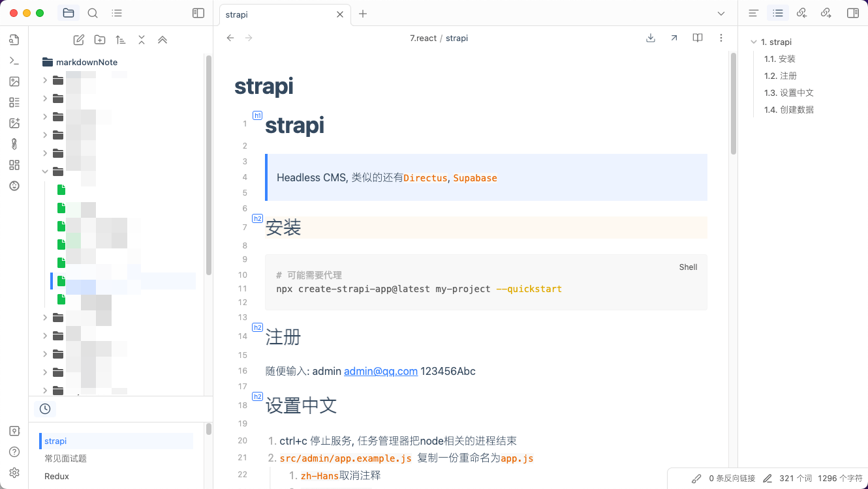
Task: Change the file sort order icon
Action: pyautogui.click(x=121, y=40)
